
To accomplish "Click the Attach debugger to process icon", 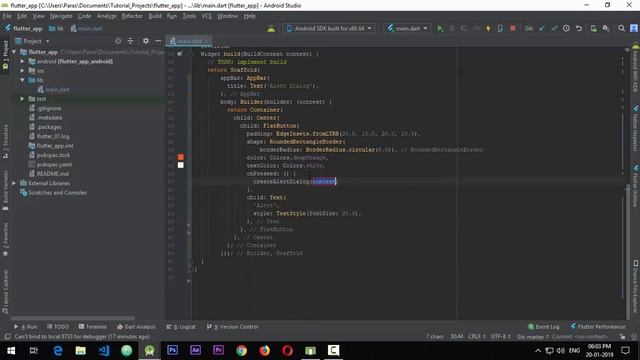I will (x=500, y=28).
